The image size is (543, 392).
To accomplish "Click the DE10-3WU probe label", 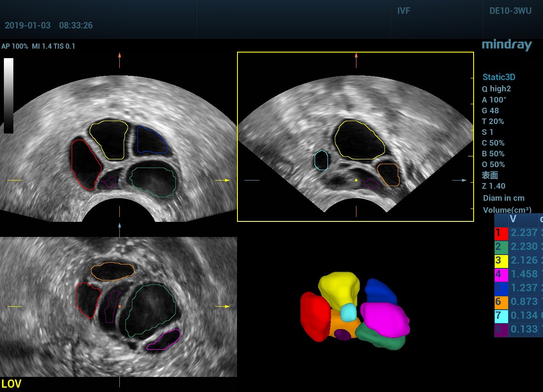I will tap(510, 11).
